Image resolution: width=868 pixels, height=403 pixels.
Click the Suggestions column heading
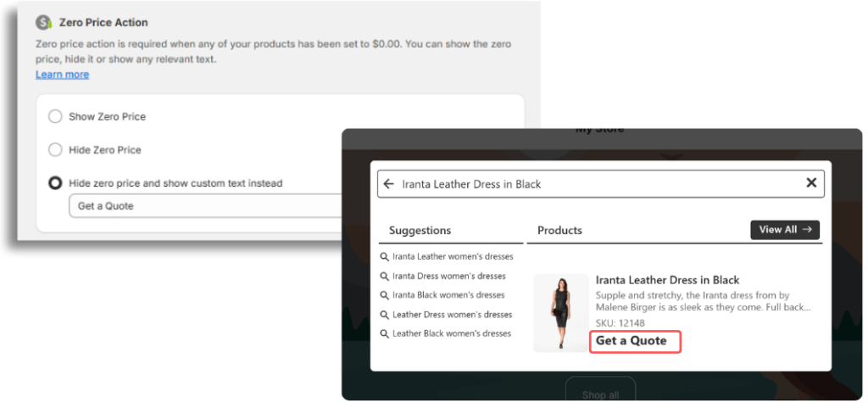tap(420, 230)
